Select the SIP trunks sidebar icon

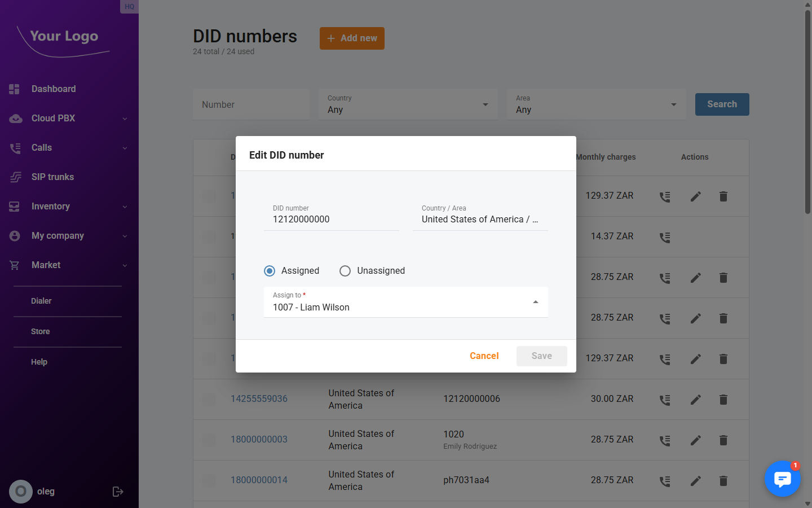click(x=15, y=177)
